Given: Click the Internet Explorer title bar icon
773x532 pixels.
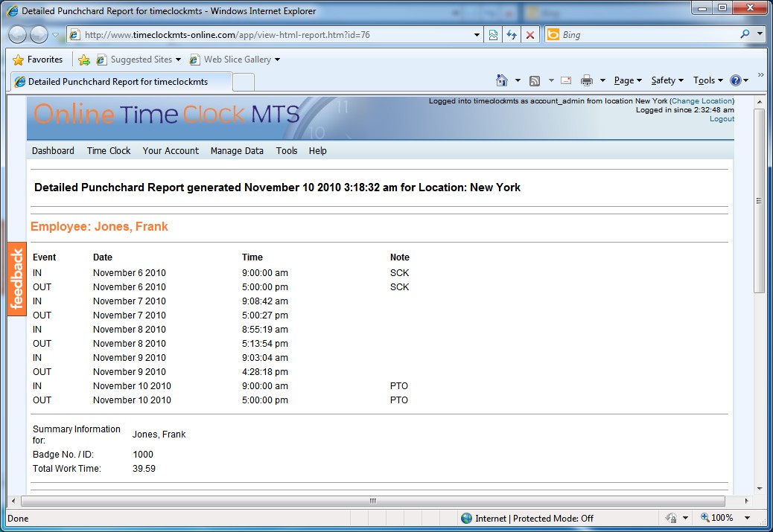Looking at the screenshot, I should (x=13, y=11).
